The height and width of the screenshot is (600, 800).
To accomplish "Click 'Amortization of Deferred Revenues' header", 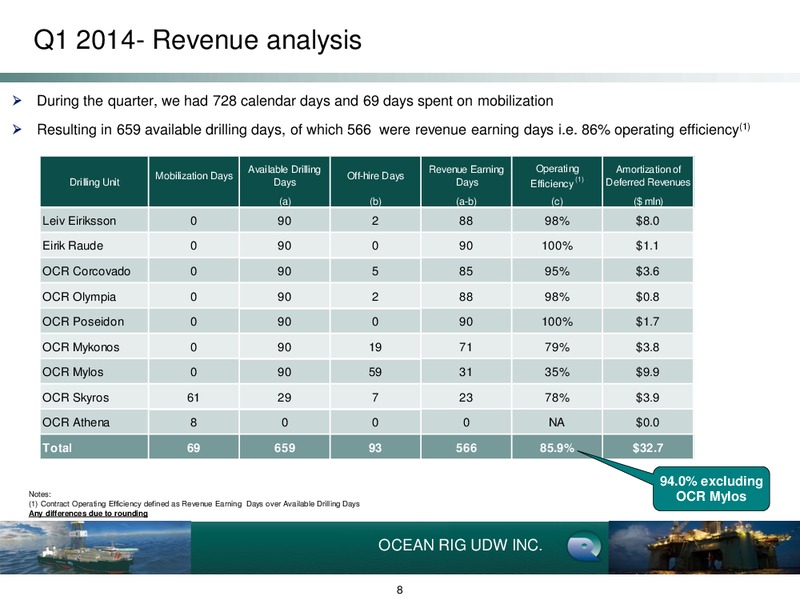I will (648, 182).
